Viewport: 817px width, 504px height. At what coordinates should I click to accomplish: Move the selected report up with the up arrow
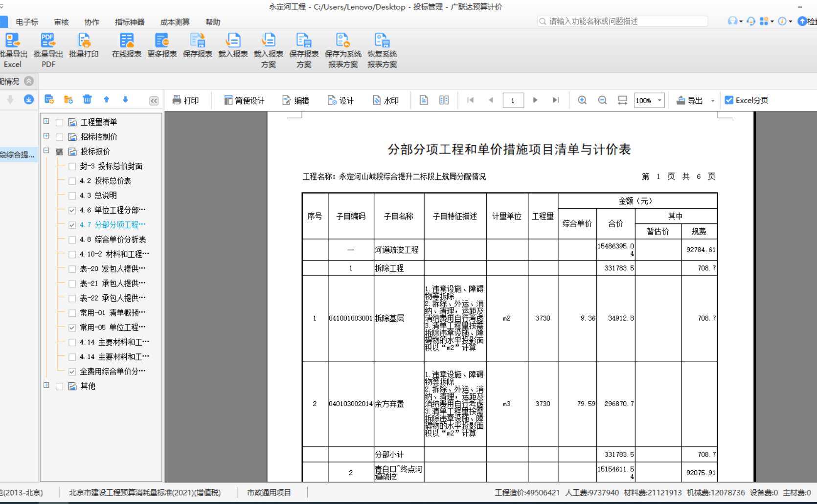[106, 100]
